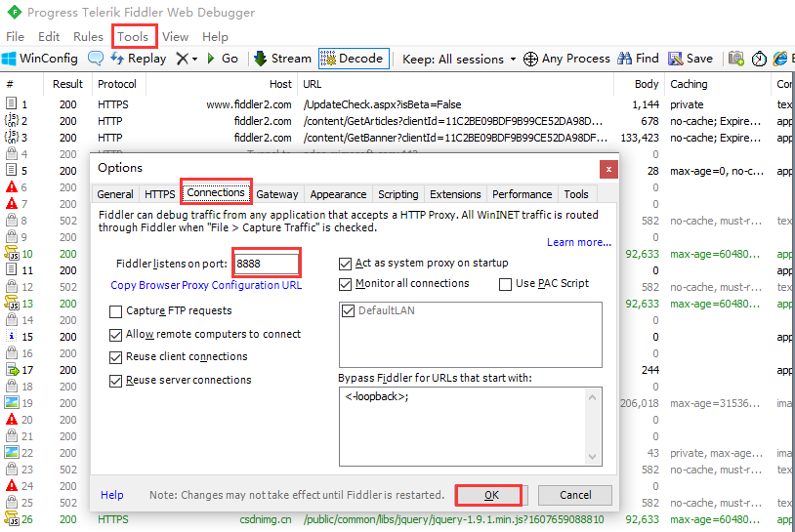795x532 pixels.
Task: Select session 6 warning icon
Action: click(x=11, y=187)
